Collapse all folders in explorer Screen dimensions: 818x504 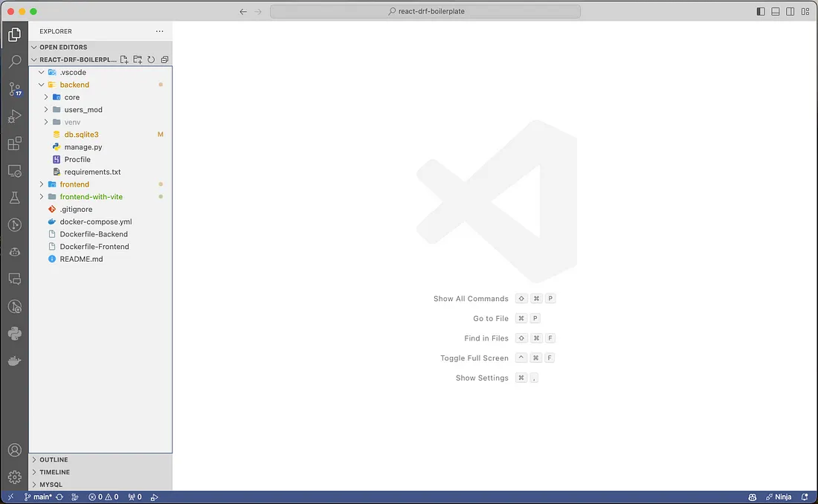165,59
